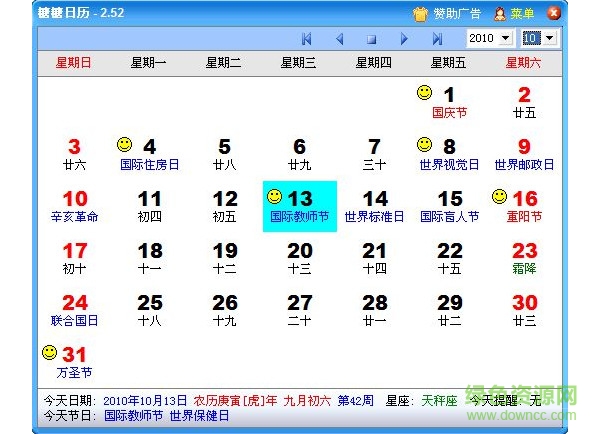Go to next month arrow
The image size is (600, 434).
[404, 38]
